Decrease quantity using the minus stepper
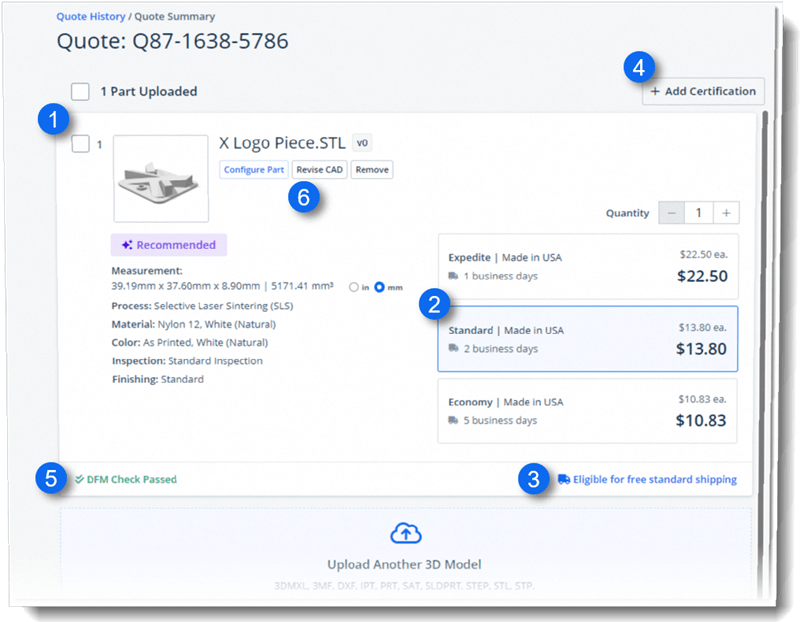 click(672, 212)
